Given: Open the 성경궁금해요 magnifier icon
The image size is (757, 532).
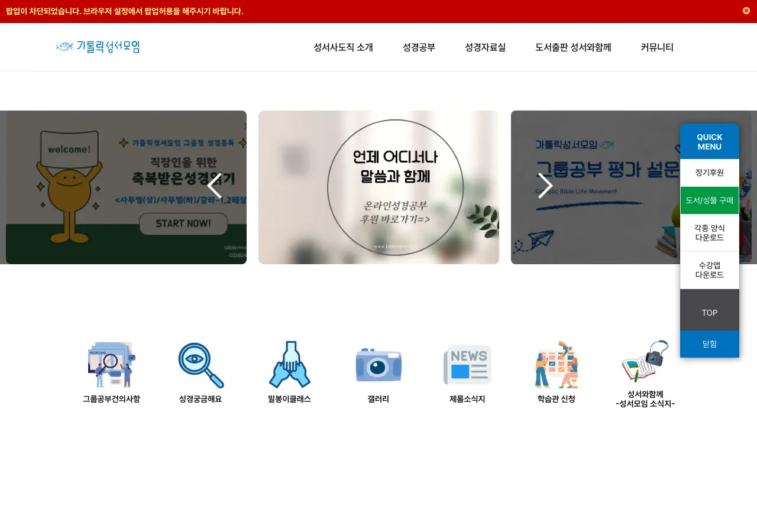Looking at the screenshot, I should pyautogui.click(x=200, y=365).
